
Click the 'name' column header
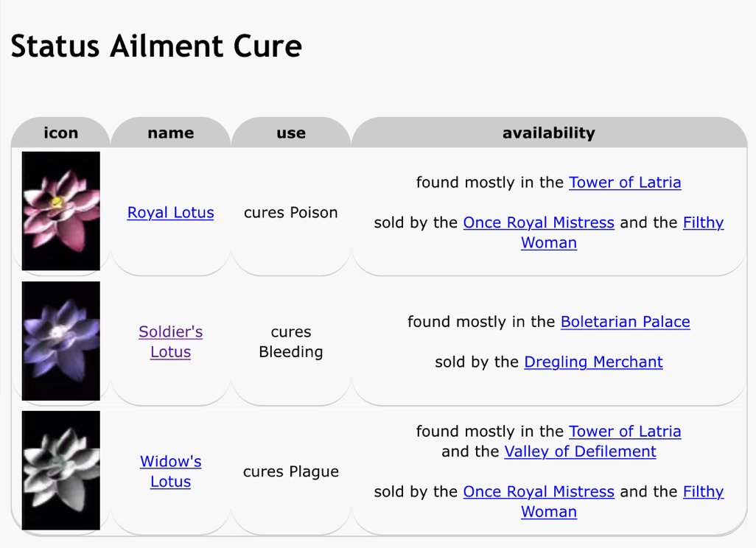point(171,133)
